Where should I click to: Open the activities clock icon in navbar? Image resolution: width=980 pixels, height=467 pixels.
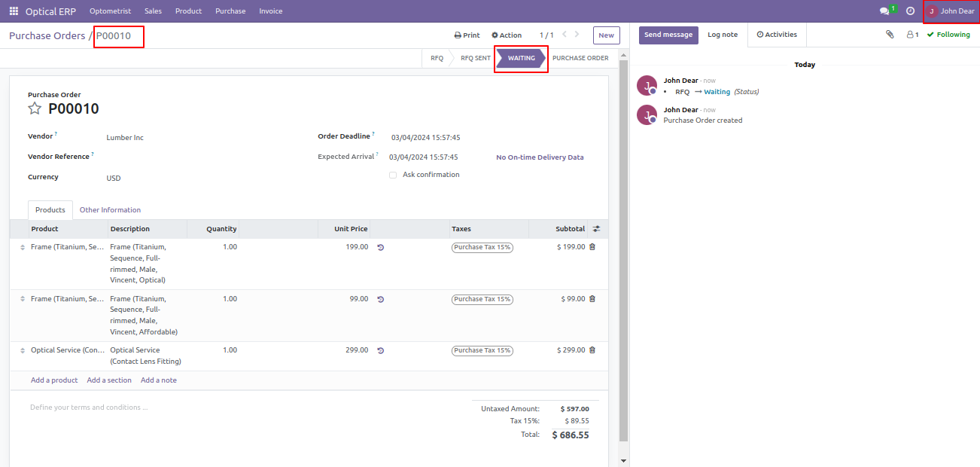click(x=910, y=11)
